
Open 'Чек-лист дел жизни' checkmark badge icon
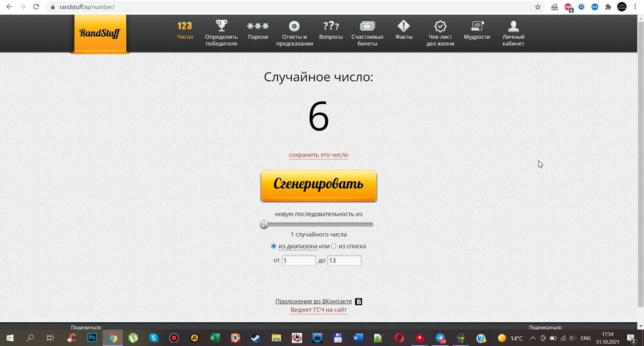click(x=440, y=26)
